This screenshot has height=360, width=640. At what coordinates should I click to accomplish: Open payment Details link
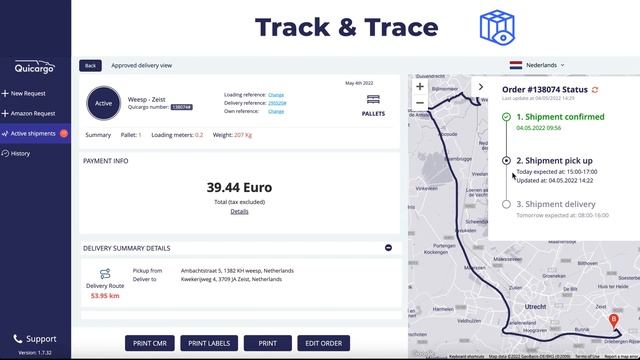[x=239, y=211]
